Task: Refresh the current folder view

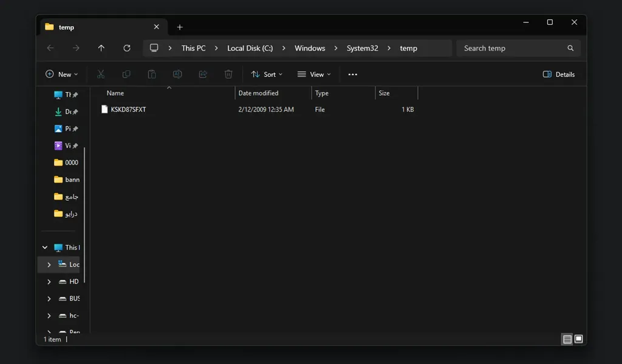Action: [x=126, y=48]
